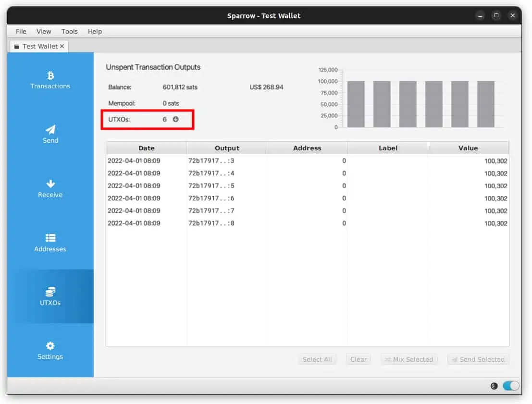Image resolution: width=532 pixels, height=404 pixels.
Task: Close the Test Wallet tab
Action: 62,46
